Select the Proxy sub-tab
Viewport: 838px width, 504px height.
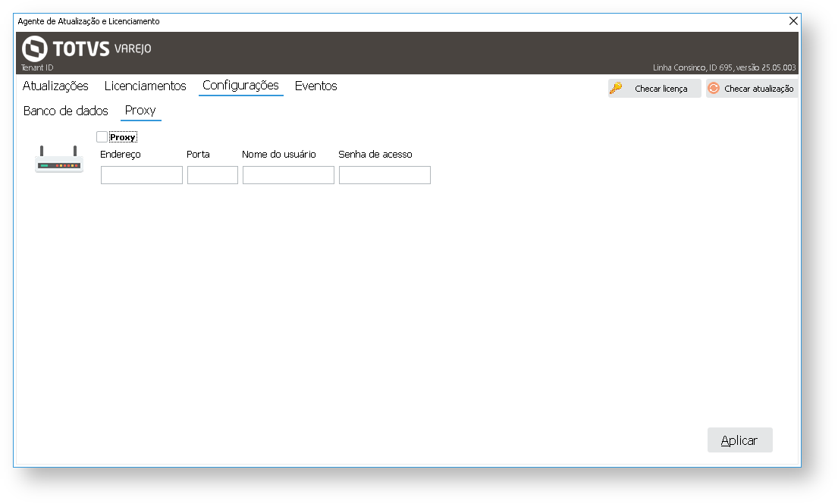point(140,110)
